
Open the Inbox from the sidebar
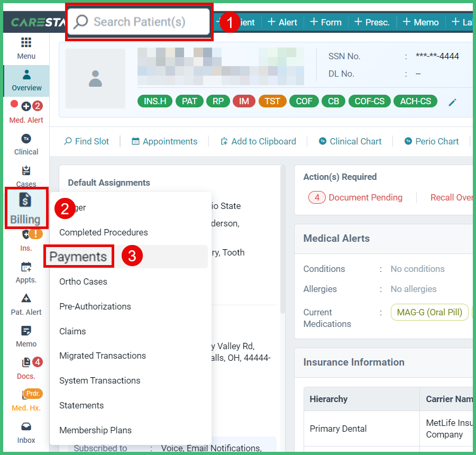(26, 432)
